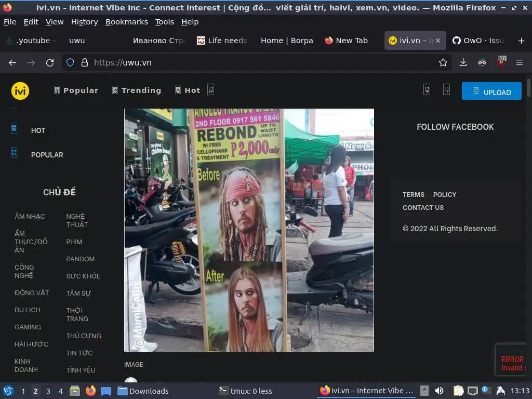Click the ivi yellow logo

20,91
